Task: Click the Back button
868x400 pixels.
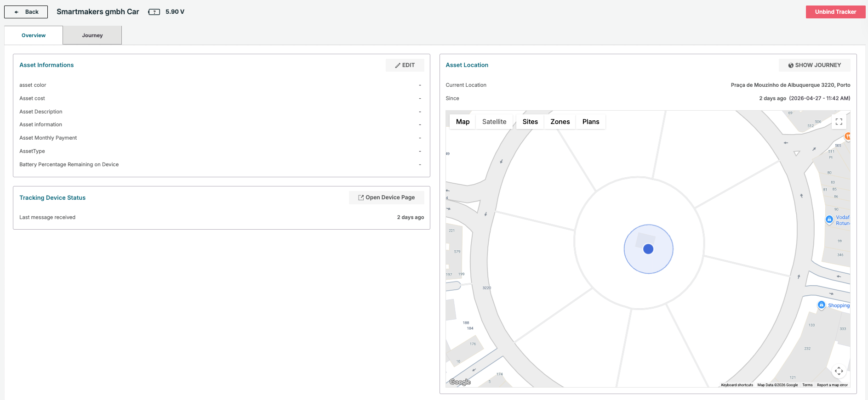Action: click(x=26, y=12)
